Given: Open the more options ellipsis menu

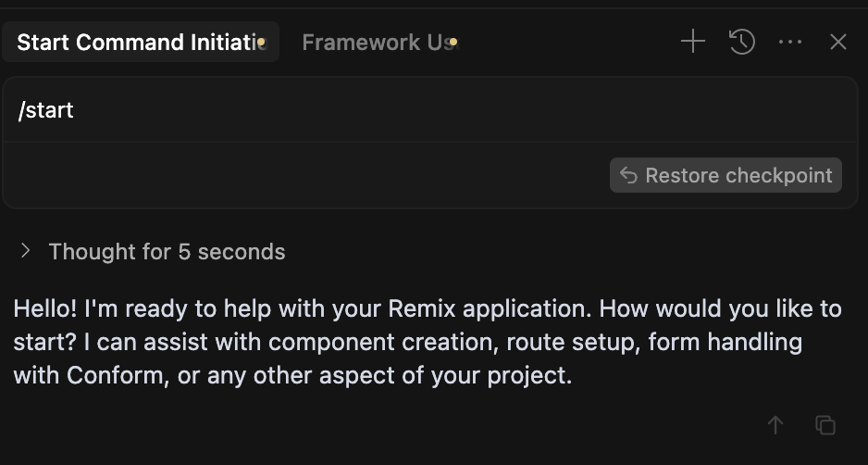Looking at the screenshot, I should pos(790,42).
